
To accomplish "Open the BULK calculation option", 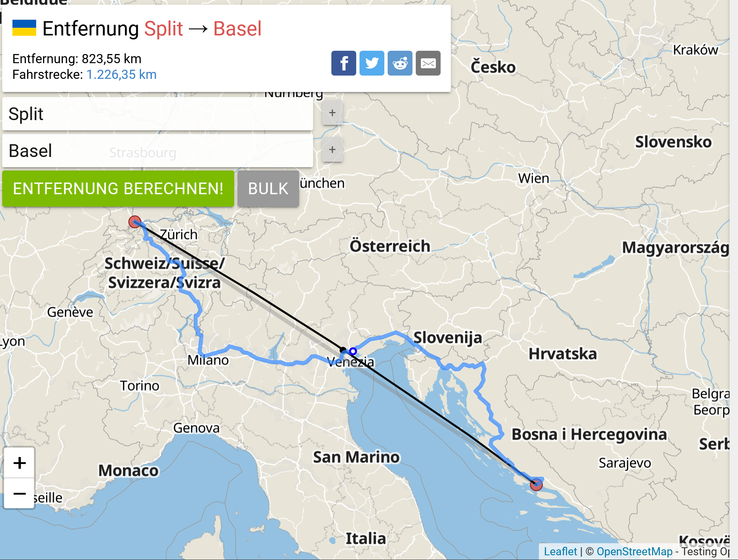I will pos(268,189).
